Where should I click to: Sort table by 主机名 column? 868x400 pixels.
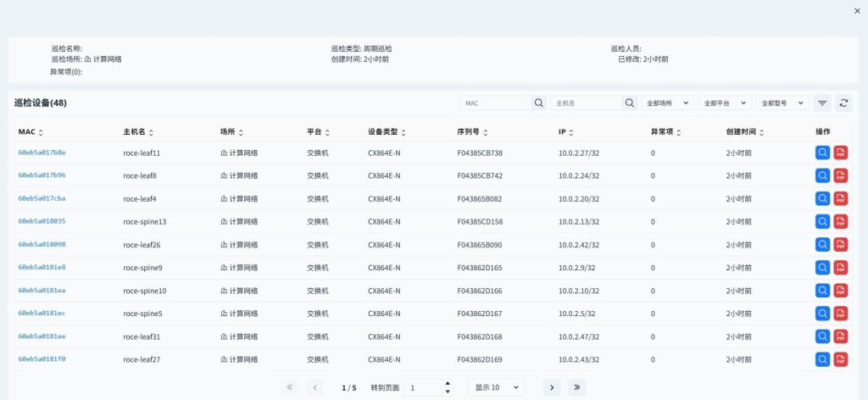(138, 132)
